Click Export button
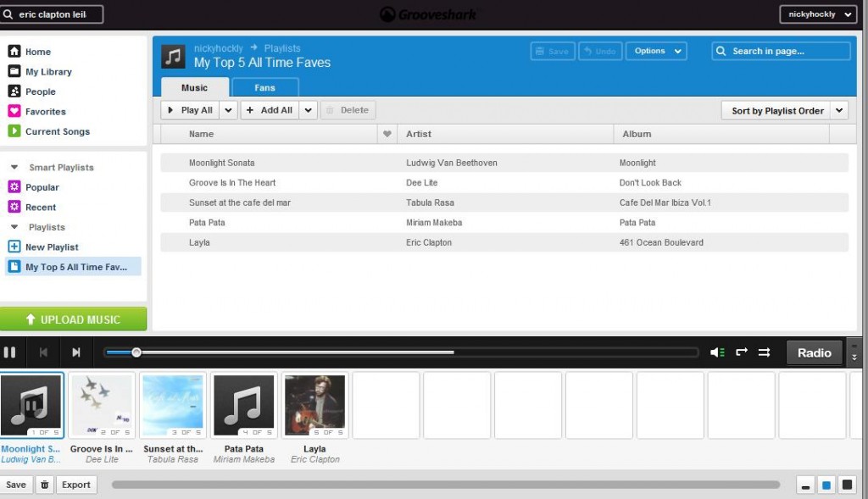The height and width of the screenshot is (499, 868). click(x=75, y=485)
